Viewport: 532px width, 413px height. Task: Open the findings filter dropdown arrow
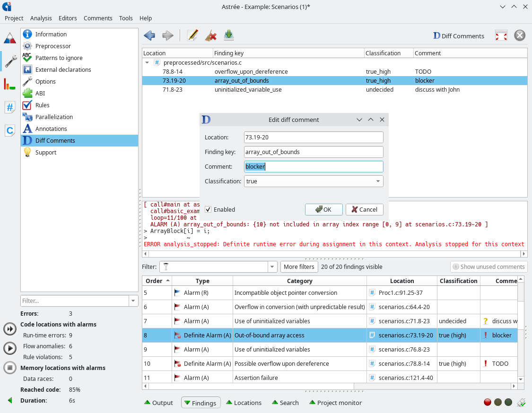pos(272,267)
